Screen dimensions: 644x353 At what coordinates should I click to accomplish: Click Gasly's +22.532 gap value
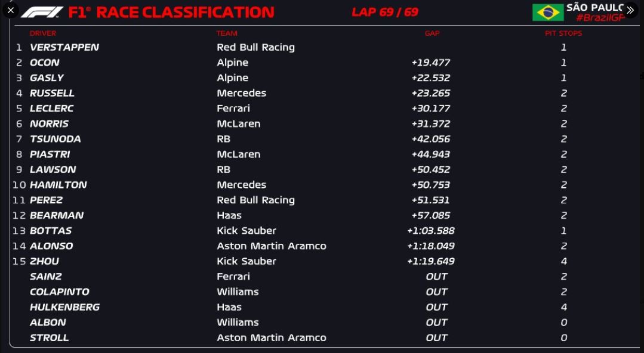click(x=431, y=78)
